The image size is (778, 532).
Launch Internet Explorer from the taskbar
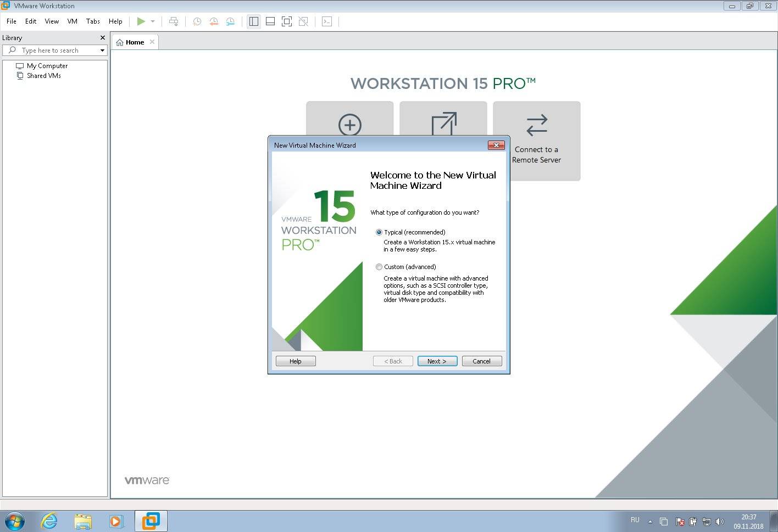pyautogui.click(x=49, y=521)
